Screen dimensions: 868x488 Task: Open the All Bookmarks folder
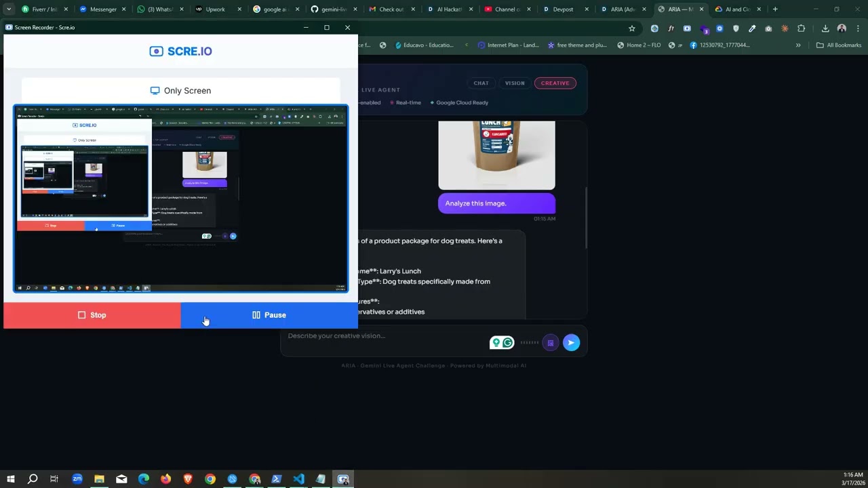(839, 45)
